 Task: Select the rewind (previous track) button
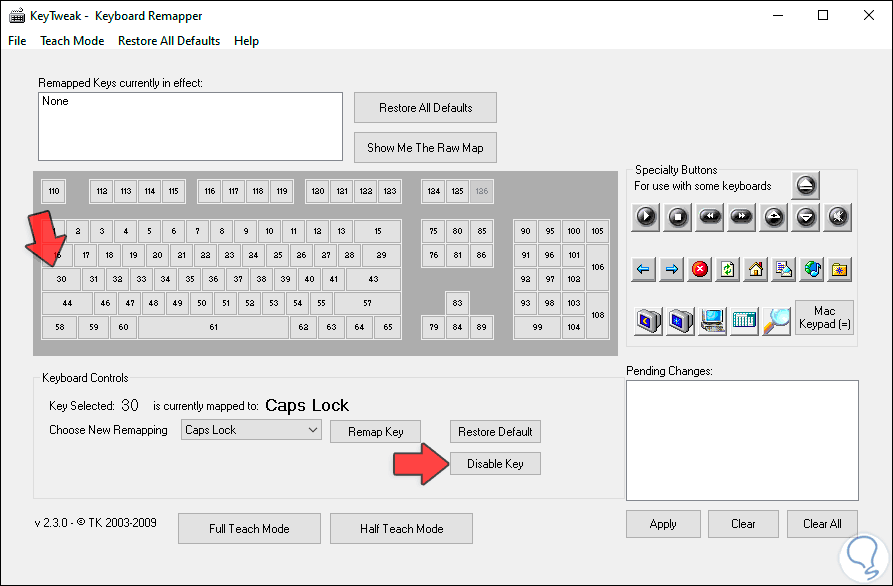(711, 215)
